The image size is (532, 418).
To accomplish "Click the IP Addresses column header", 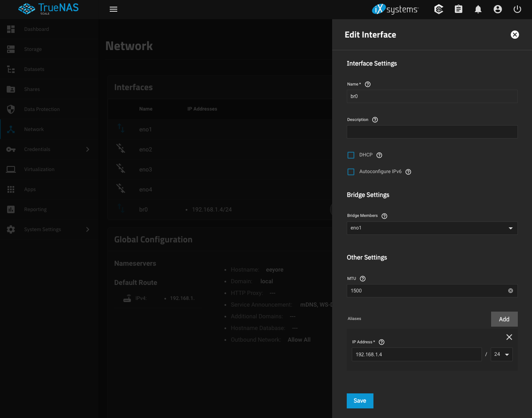I will 202,109.
